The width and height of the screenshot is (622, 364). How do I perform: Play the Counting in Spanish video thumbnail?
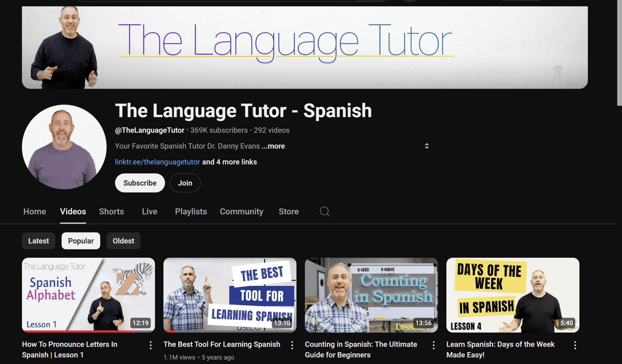pos(371,295)
